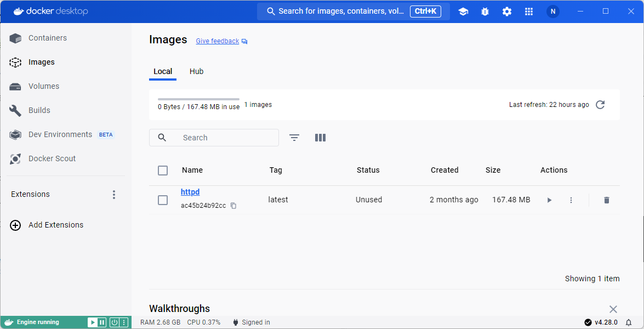The width and height of the screenshot is (644, 329).
Task: Click Add Extensions plus icon
Action: click(15, 225)
